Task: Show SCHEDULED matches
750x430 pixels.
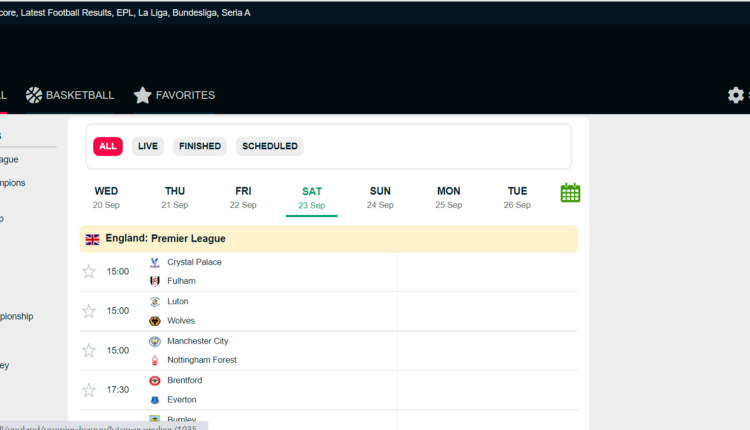Action: tap(270, 146)
